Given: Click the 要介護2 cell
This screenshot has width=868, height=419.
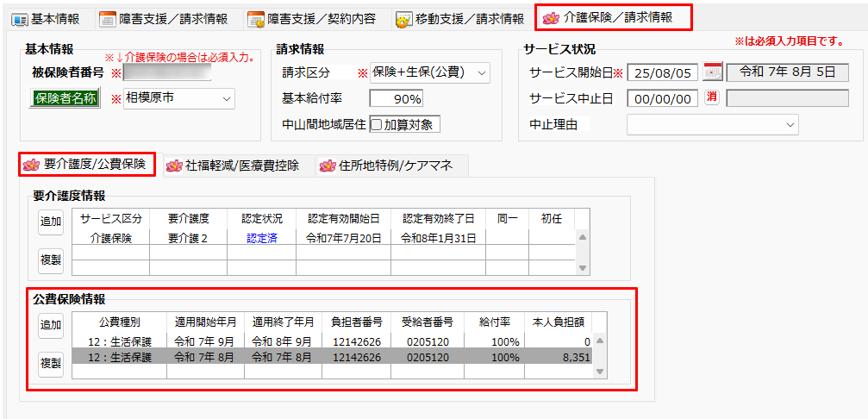Looking at the screenshot, I should (x=188, y=238).
